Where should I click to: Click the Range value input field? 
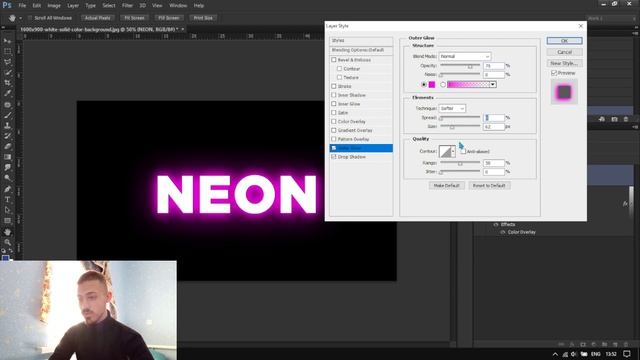(x=494, y=163)
